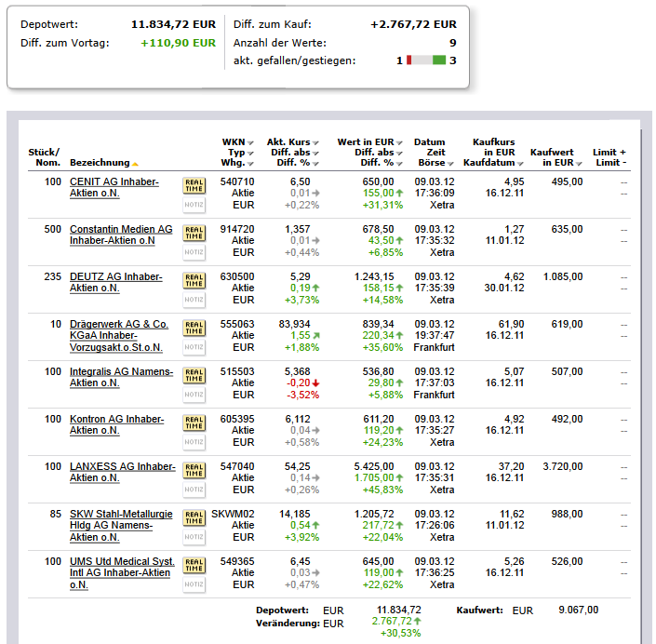Screen dimensions: 656x644
Task: Click REAL TIME icon for UMS Utd Medical
Action: (194, 565)
